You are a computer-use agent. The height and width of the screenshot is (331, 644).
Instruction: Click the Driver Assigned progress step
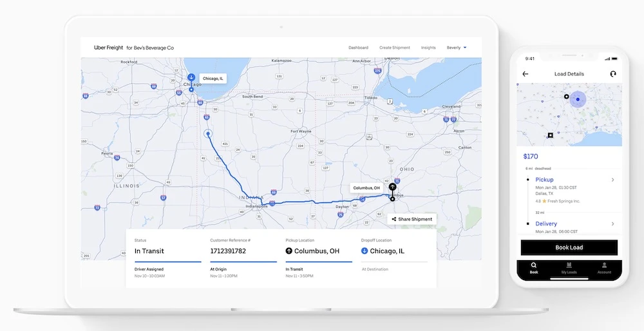[168, 269]
